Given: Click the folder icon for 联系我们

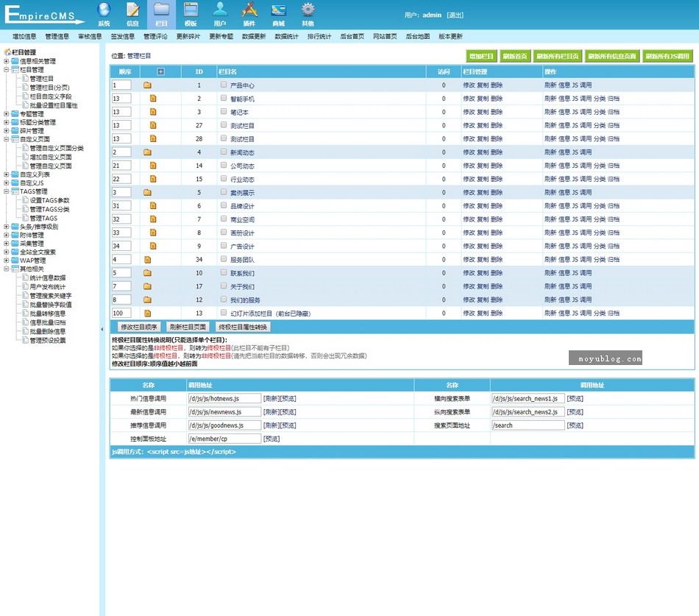Looking at the screenshot, I should [x=148, y=272].
